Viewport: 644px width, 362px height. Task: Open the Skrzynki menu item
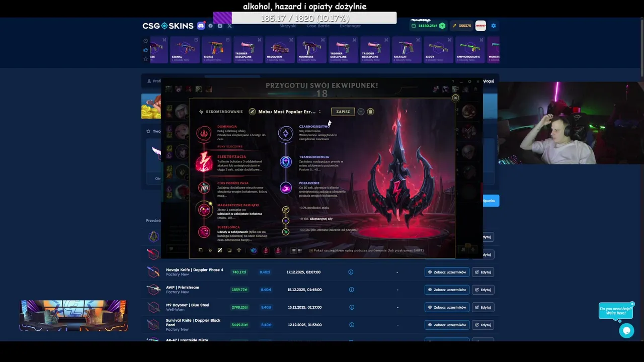tap(288, 26)
